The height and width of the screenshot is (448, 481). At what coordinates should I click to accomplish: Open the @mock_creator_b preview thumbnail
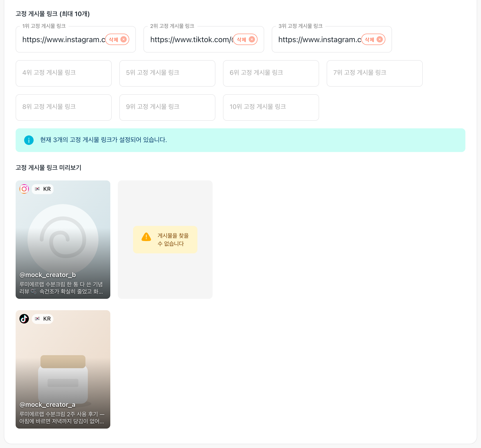pos(63,239)
